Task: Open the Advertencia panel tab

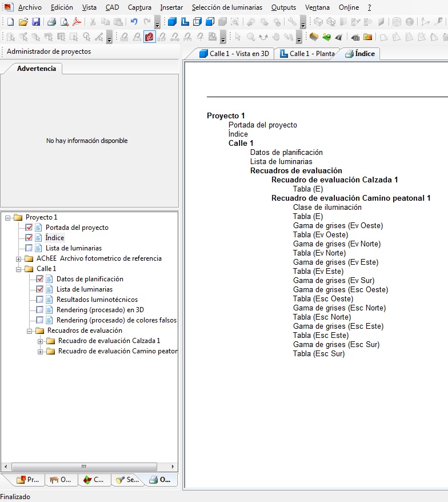Action: click(37, 69)
